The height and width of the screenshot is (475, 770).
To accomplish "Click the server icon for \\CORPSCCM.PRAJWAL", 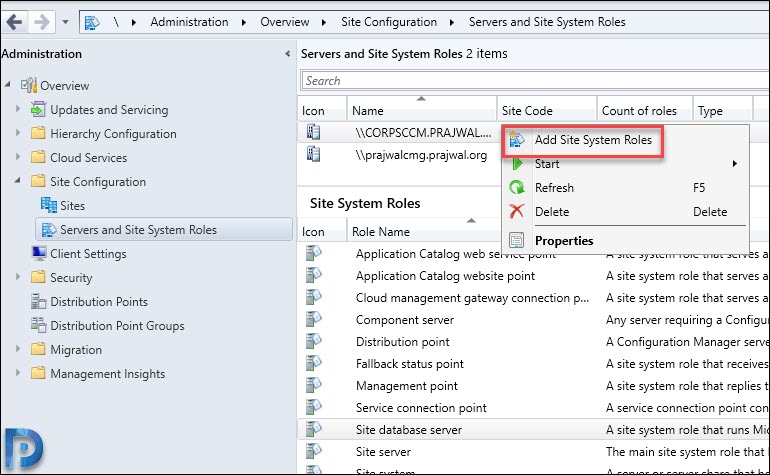I will [x=313, y=132].
